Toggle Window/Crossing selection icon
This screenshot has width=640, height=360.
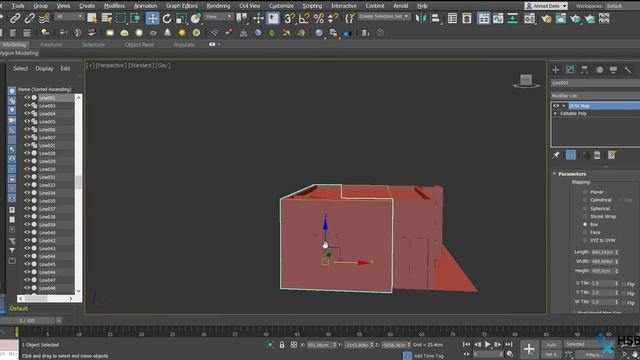135,18
